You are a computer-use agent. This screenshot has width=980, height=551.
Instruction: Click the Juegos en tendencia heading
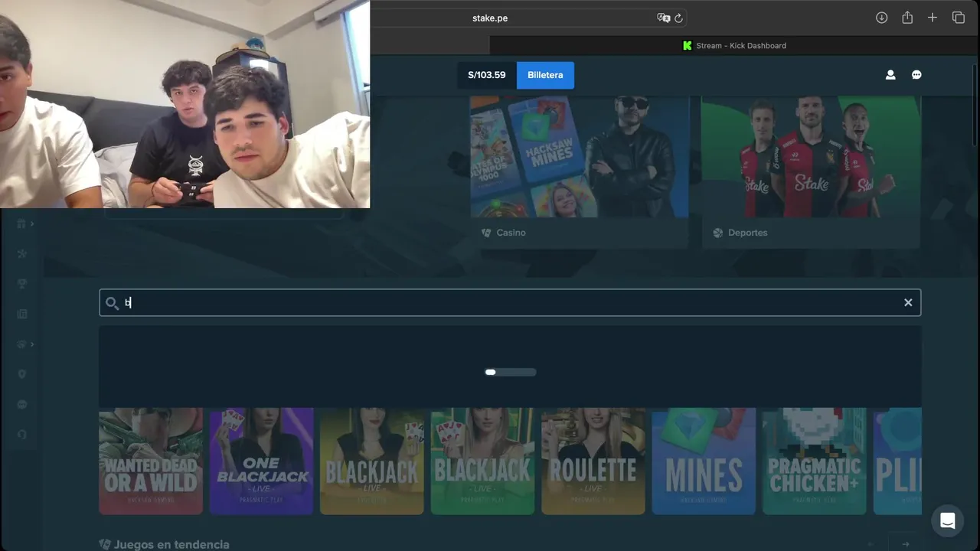pos(171,544)
